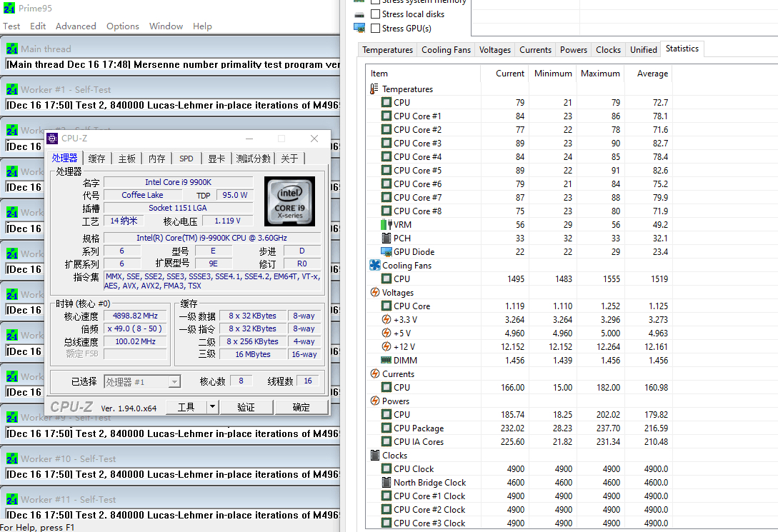Viewport: 778px width, 532px height.
Task: Click the Voltages group lightning icon
Action: point(375,293)
